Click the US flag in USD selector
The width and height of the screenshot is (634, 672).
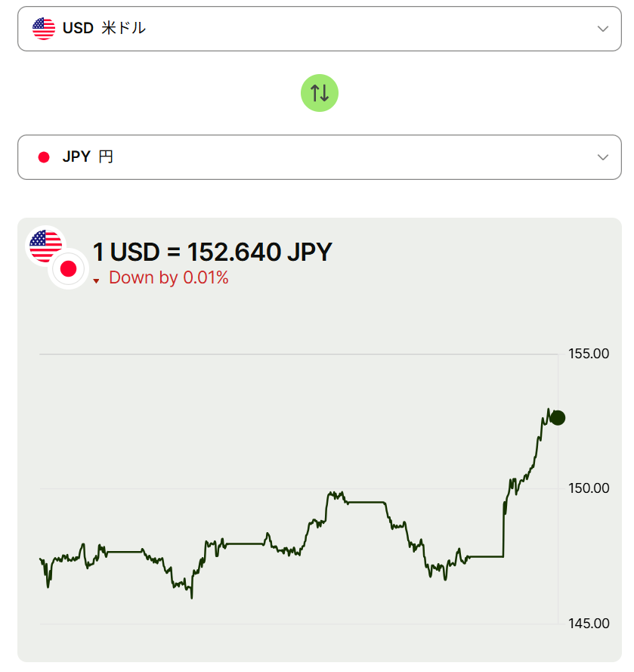tap(44, 29)
